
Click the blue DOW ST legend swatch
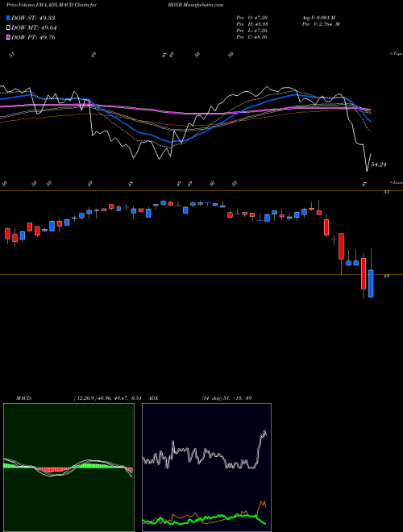point(9,18)
